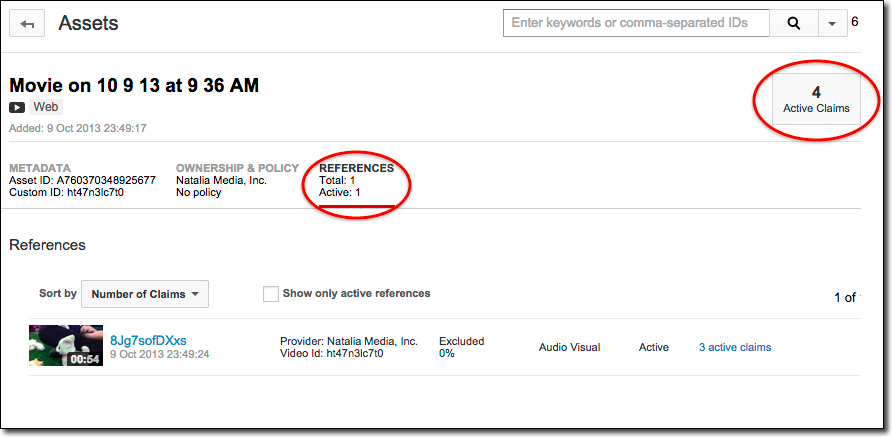Click the reference video thumbnail
The width and height of the screenshot is (892, 437).
[x=66, y=346]
